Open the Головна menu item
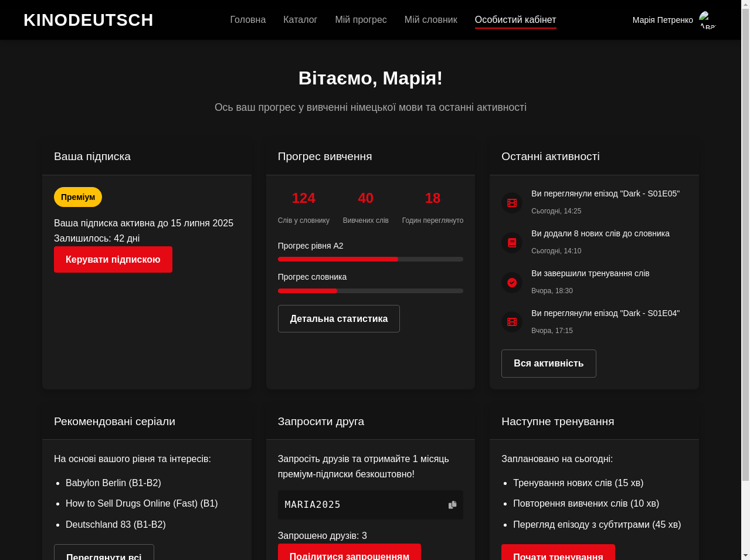This screenshot has width=750, height=560. pyautogui.click(x=247, y=19)
